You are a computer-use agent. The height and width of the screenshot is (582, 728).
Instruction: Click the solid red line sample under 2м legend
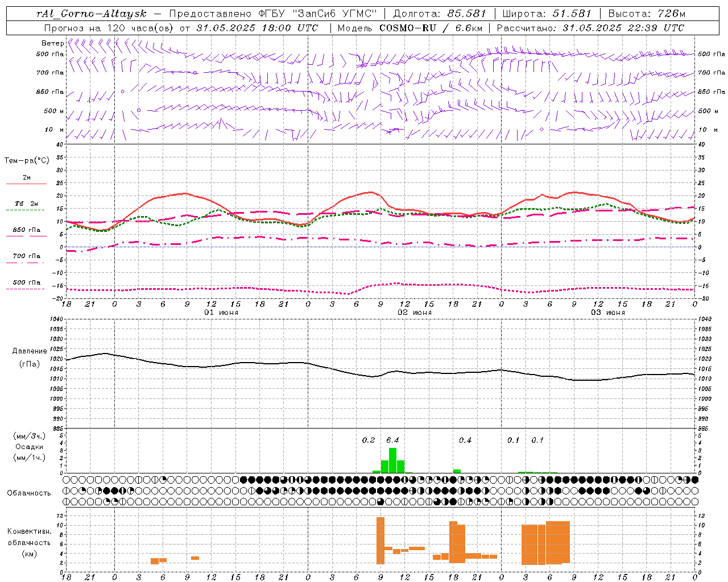pyautogui.click(x=26, y=184)
